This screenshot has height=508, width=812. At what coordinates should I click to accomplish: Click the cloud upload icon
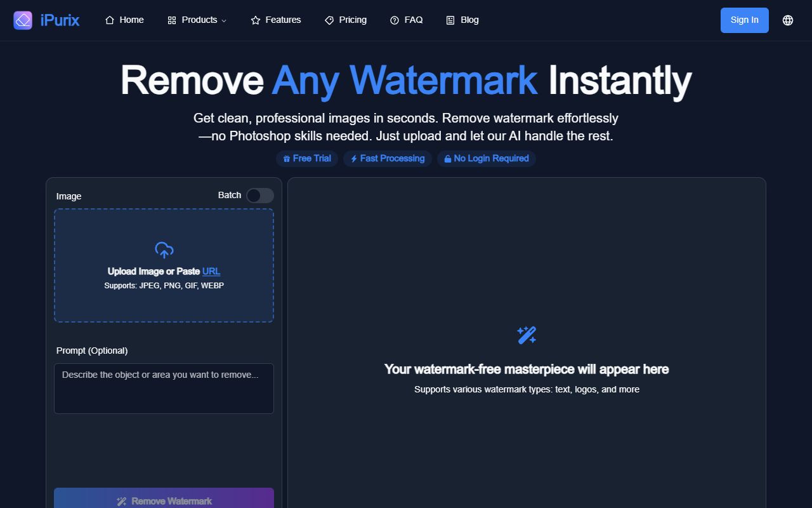(164, 250)
